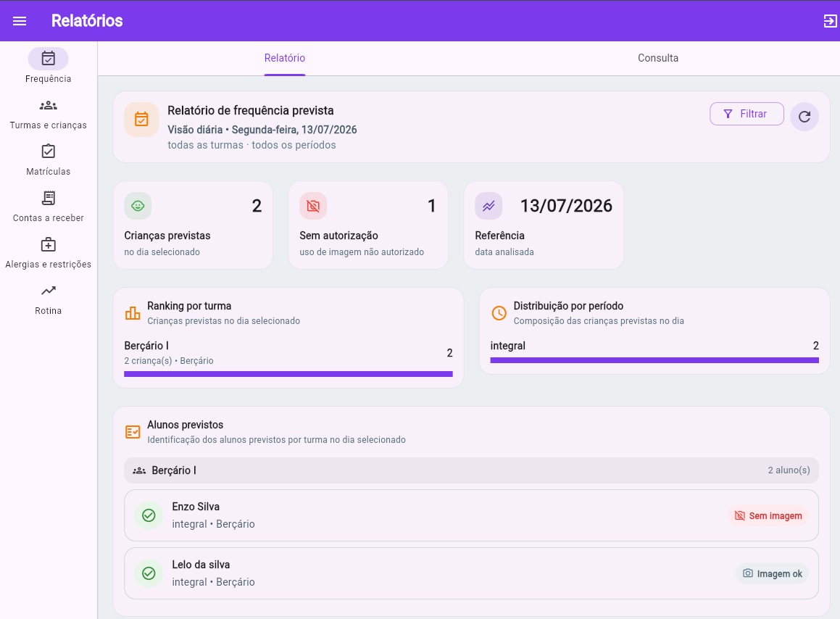The image size is (840, 619).
Task: Click the integral period distribution bar
Action: click(x=654, y=360)
